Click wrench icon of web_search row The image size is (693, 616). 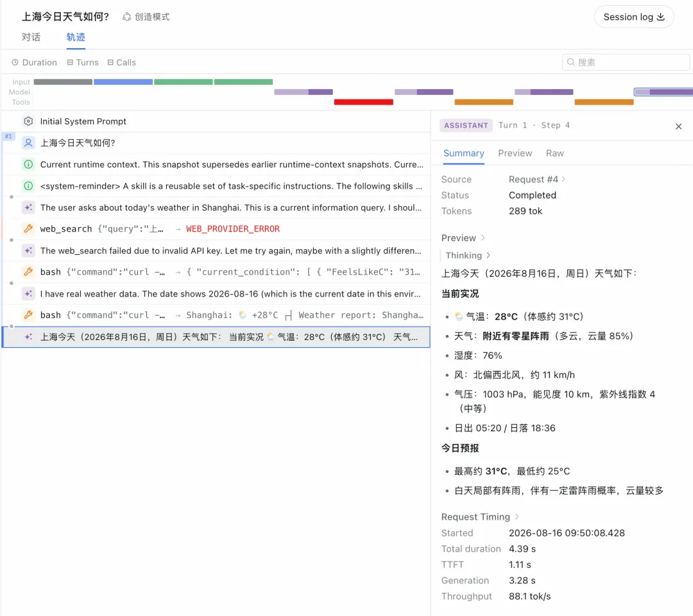pos(28,229)
